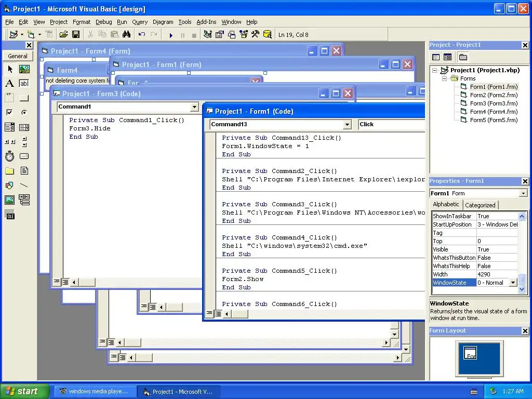Select the OLE container control in the toolbox
This screenshot has height=399, width=532.
coord(10,215)
